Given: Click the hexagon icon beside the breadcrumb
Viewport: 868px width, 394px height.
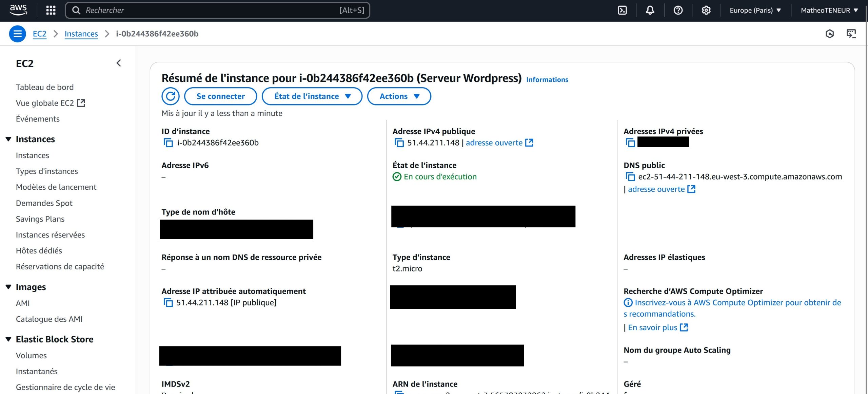Looking at the screenshot, I should click(x=829, y=34).
